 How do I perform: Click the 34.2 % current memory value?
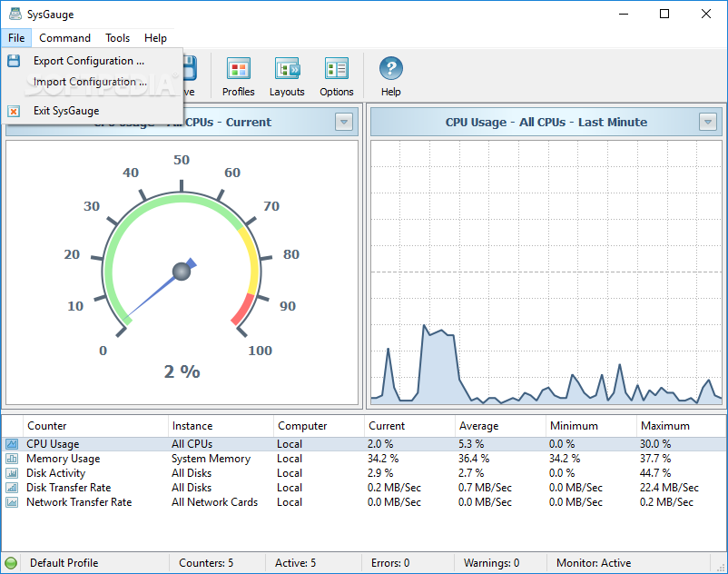(383, 459)
